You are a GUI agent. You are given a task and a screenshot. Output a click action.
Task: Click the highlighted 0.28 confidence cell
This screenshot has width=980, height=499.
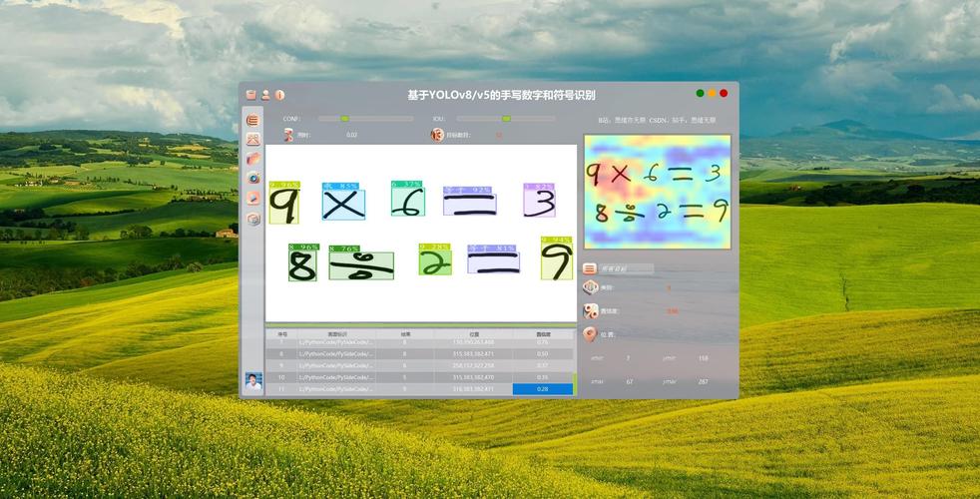[x=543, y=389]
